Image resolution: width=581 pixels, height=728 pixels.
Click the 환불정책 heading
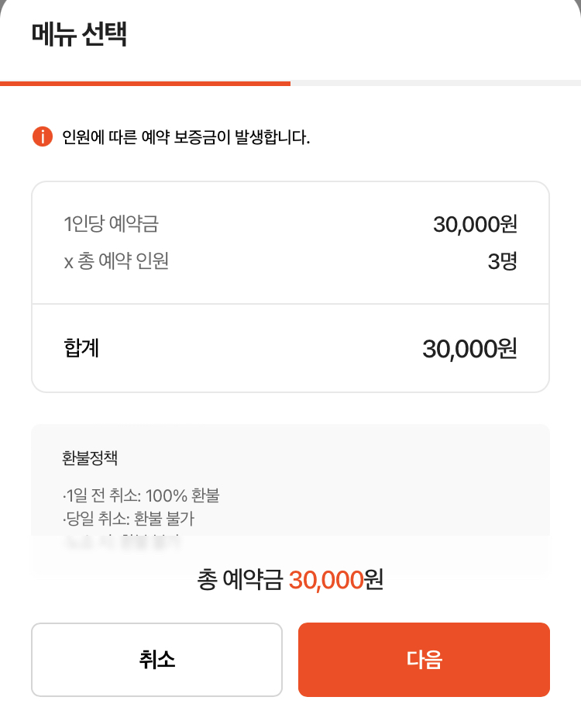click(90, 458)
